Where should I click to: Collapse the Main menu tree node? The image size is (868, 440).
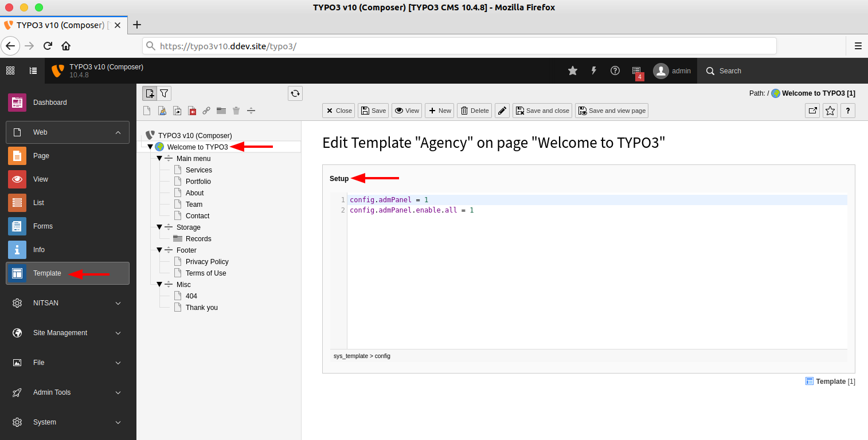(x=159, y=158)
